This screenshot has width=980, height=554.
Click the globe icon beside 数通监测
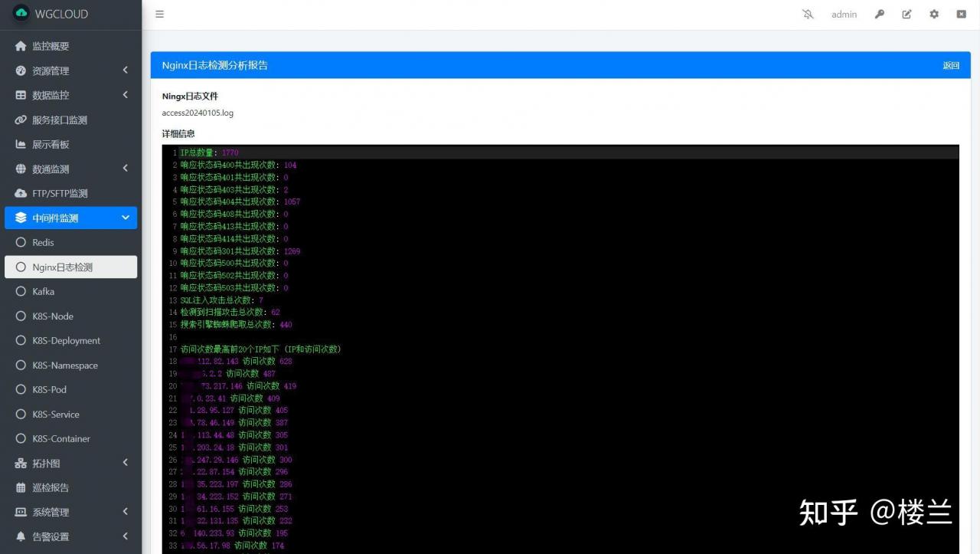click(x=21, y=169)
